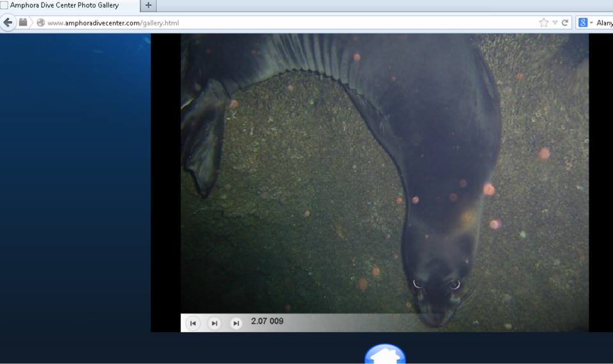Click the blue Home icon below the gallery
The height and width of the screenshot is (364, 613).
(x=384, y=354)
